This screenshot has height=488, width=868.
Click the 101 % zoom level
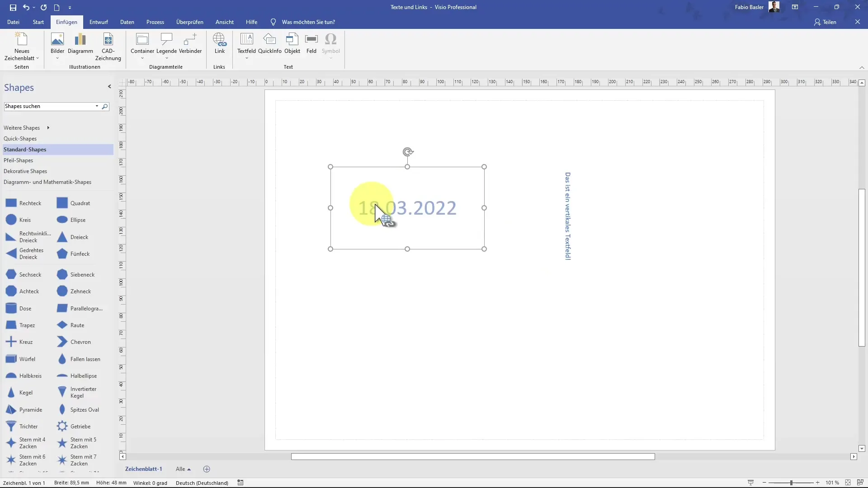(832, 483)
